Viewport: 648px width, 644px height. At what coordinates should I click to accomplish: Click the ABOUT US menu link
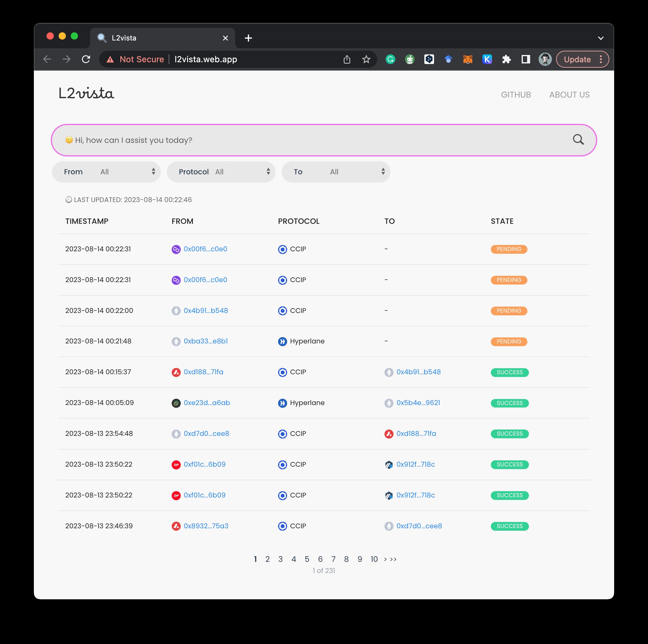tap(569, 94)
